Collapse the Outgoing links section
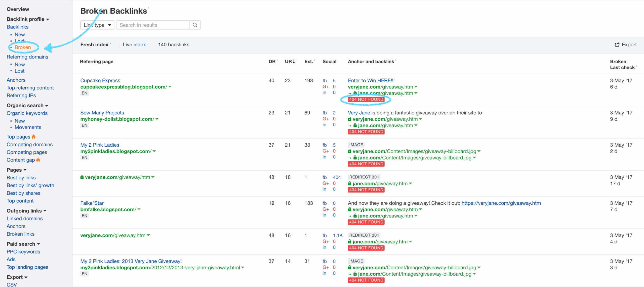Image resolution: width=644 pixels, height=287 pixels. (27, 211)
